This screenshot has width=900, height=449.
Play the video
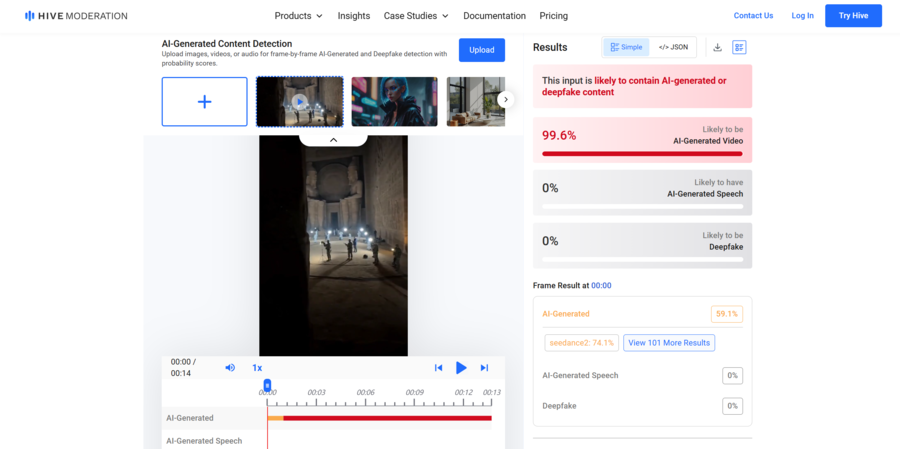pos(461,367)
